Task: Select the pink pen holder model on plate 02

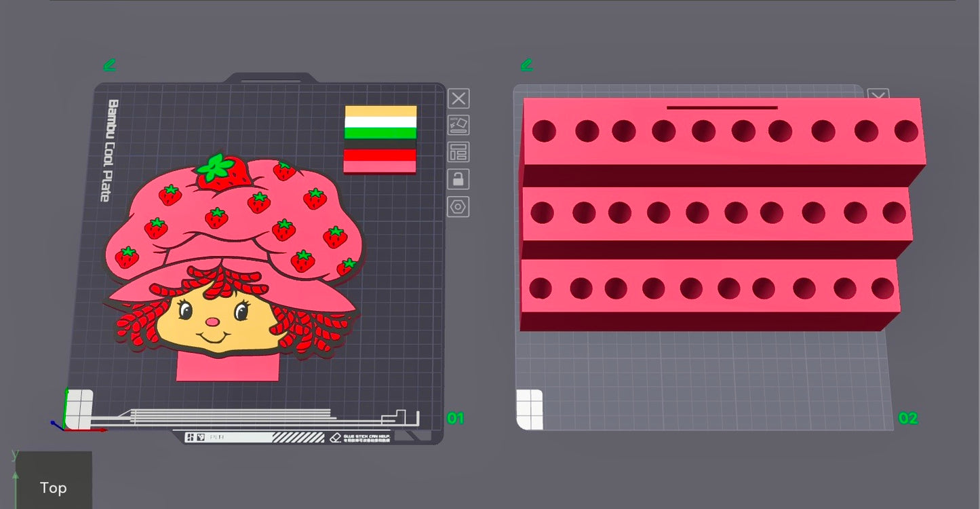Action: [722, 214]
